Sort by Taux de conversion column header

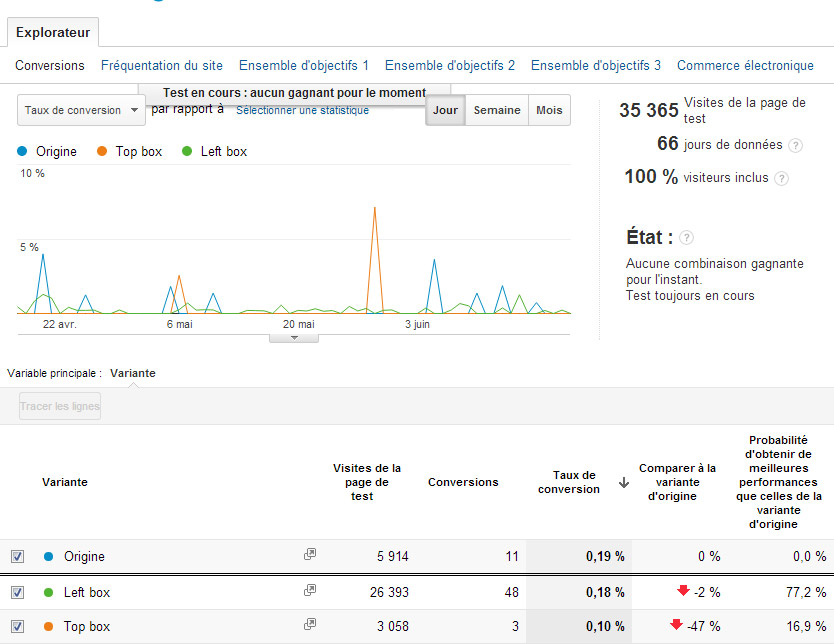click(569, 482)
